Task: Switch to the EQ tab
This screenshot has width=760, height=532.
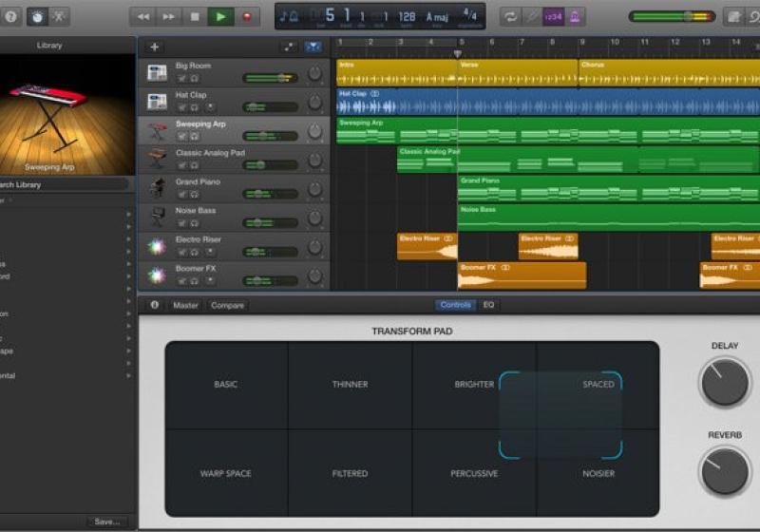Action: click(x=488, y=305)
